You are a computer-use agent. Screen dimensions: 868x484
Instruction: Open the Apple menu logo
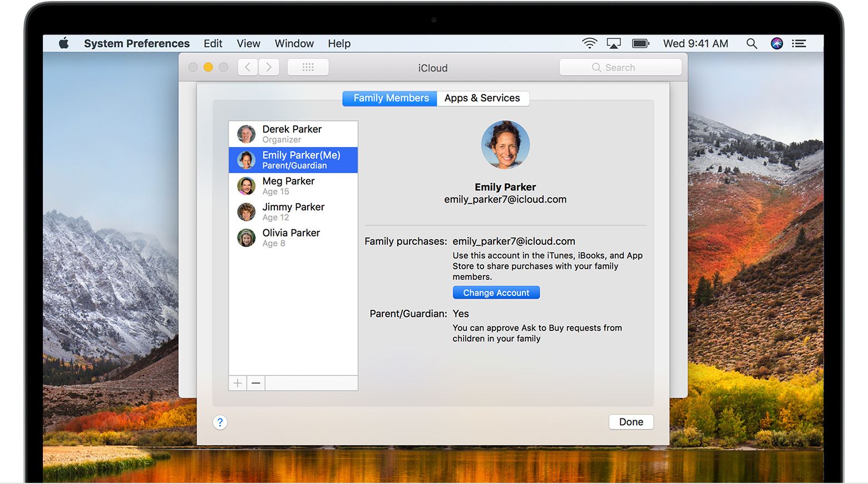pos(64,43)
